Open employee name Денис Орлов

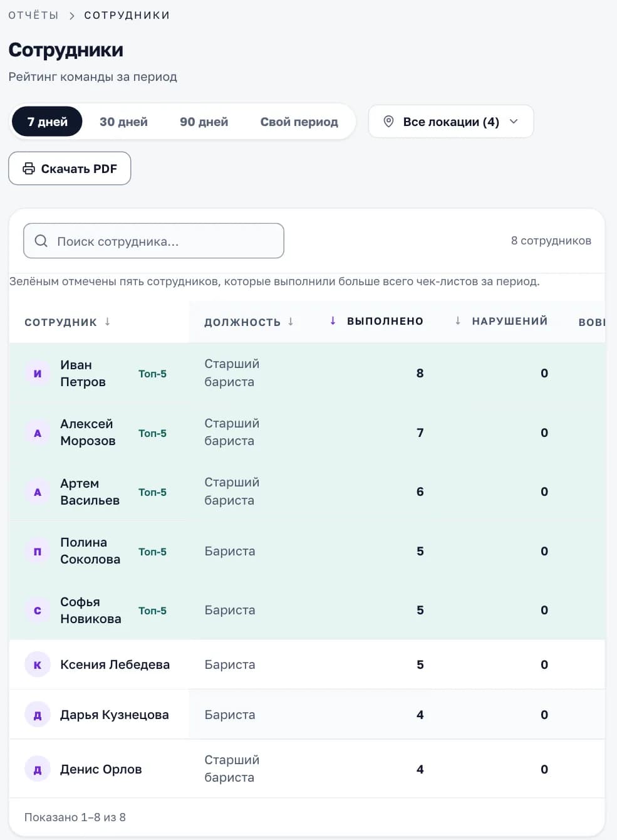[101, 769]
